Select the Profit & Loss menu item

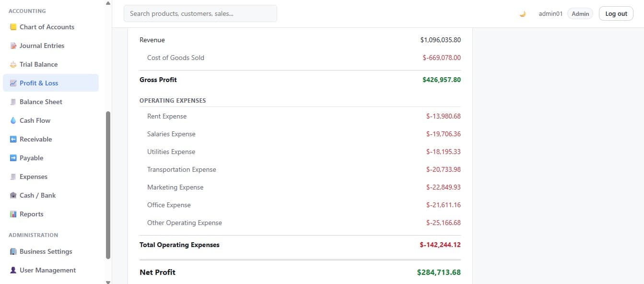(51, 83)
